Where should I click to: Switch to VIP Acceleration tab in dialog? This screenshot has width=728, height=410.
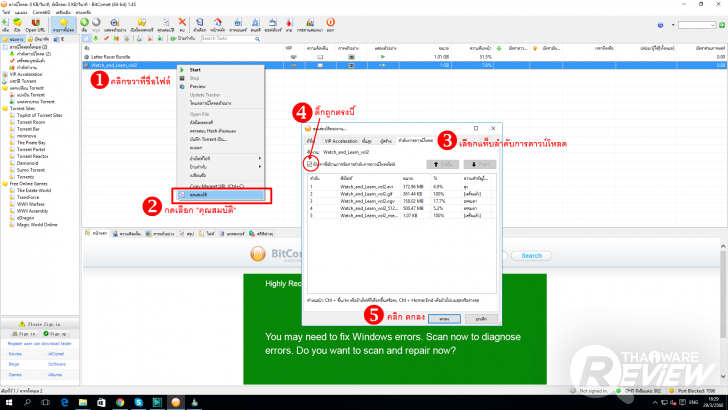coord(341,141)
